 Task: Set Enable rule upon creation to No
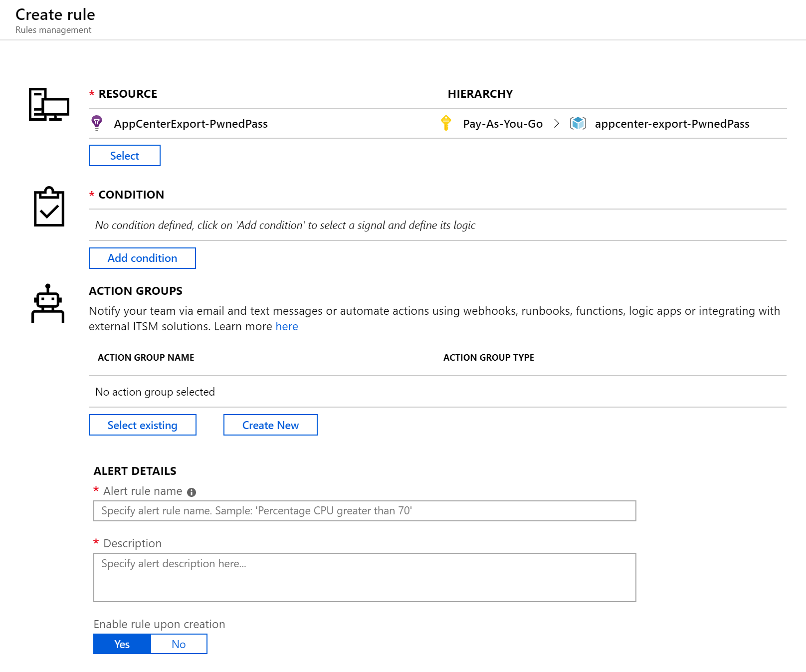(x=179, y=644)
